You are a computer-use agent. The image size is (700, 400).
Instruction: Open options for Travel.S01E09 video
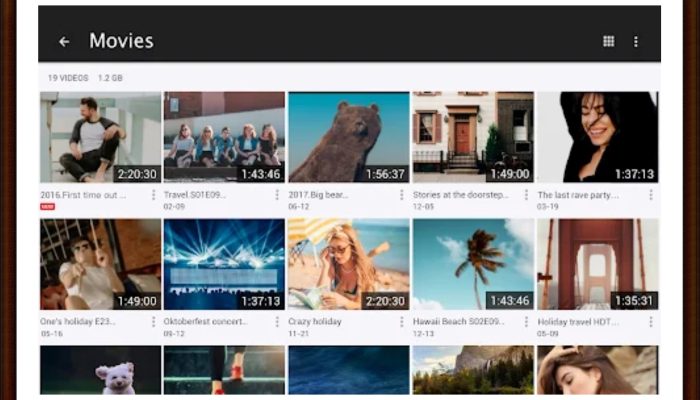tap(277, 195)
